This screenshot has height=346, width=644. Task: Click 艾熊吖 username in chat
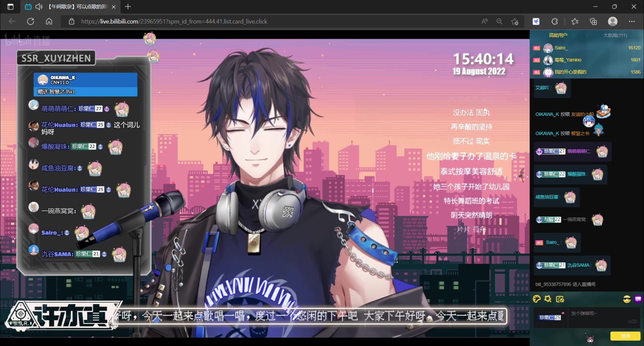542,88
